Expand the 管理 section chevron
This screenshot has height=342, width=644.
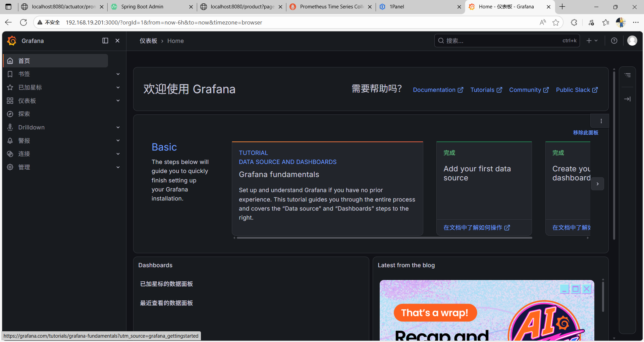coord(118,167)
